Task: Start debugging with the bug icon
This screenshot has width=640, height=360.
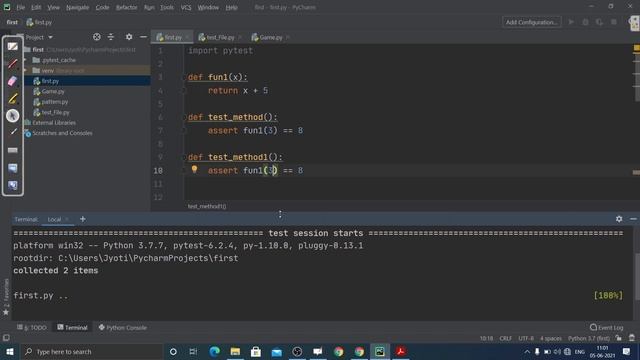Action: click(x=585, y=22)
